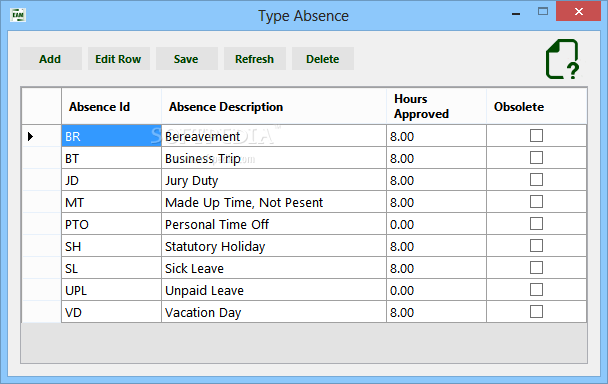Select the SL absence id cell
This screenshot has width=608, height=384.
click(x=111, y=268)
